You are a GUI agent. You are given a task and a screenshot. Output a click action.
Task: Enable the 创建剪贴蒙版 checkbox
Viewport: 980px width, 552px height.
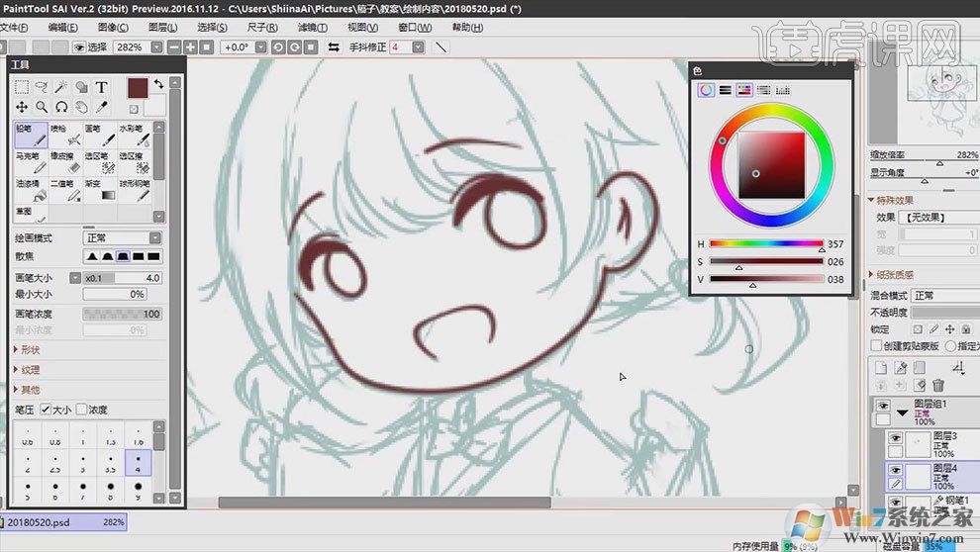(x=876, y=346)
